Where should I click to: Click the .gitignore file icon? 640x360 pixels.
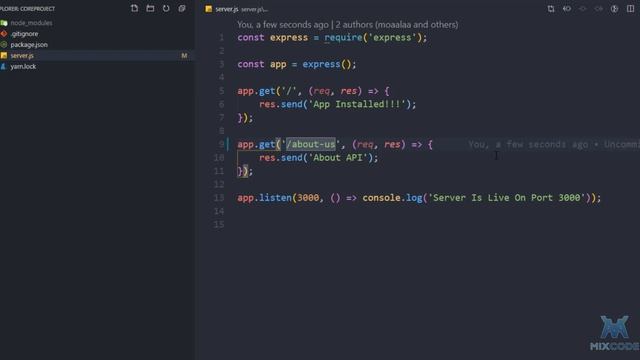coord(4,34)
